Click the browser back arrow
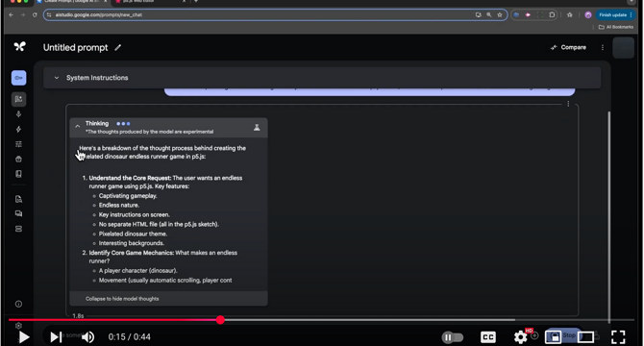Image resolution: width=644 pixels, height=346 pixels. 12,14
